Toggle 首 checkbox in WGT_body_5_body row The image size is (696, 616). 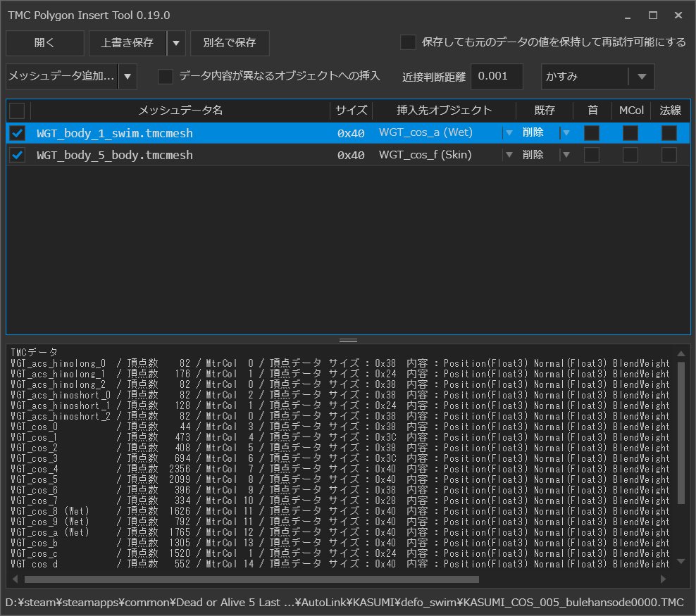[x=592, y=155]
